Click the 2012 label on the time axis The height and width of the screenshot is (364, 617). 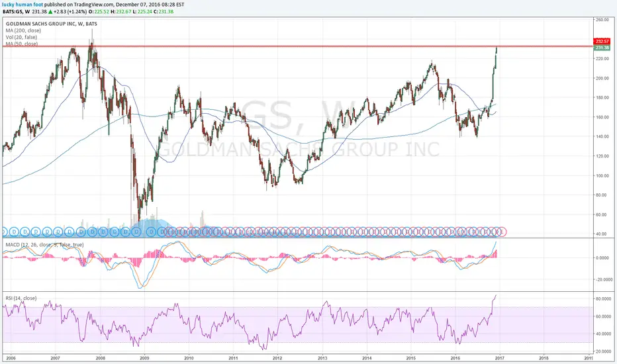click(x=278, y=358)
